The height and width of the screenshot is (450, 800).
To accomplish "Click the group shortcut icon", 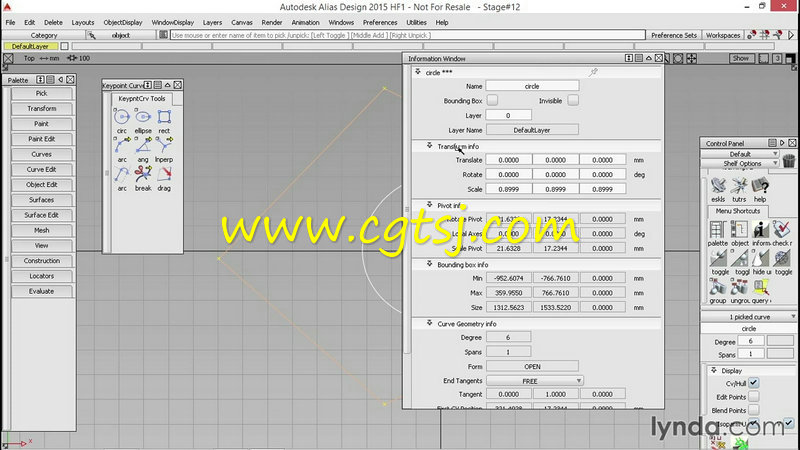I will 717,287.
